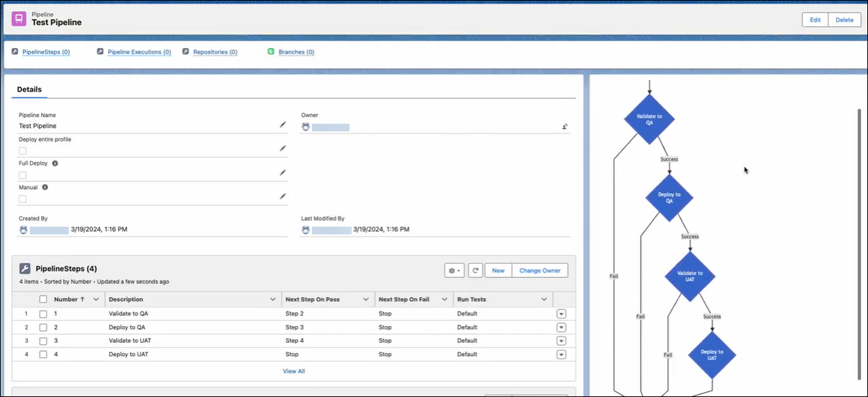Click 'Validate to QA' description cell

[129, 314]
